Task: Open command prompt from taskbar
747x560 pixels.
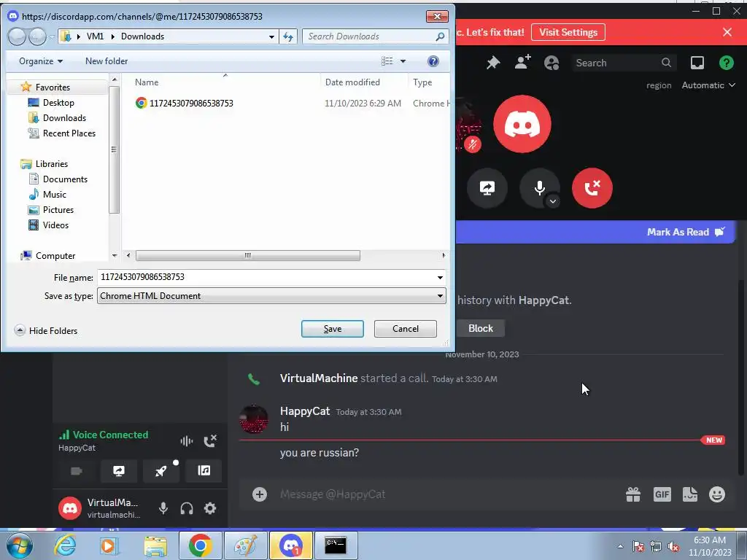Action: 336,545
